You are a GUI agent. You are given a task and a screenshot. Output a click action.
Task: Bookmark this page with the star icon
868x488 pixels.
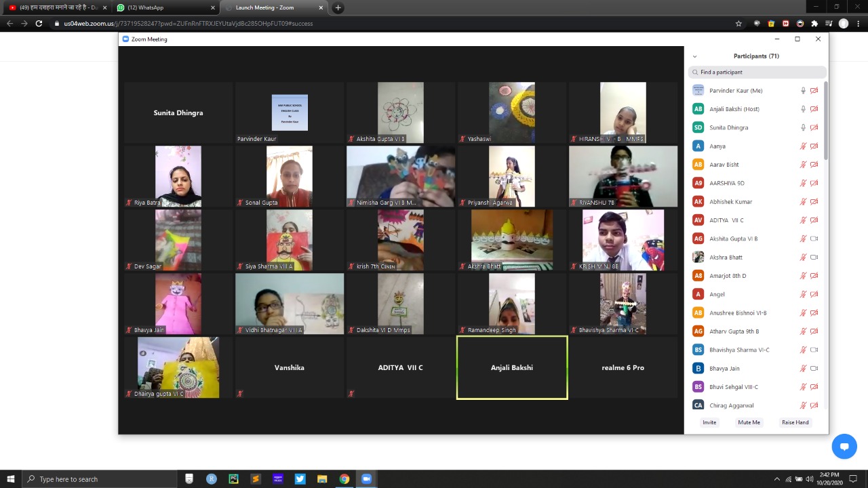tap(738, 23)
